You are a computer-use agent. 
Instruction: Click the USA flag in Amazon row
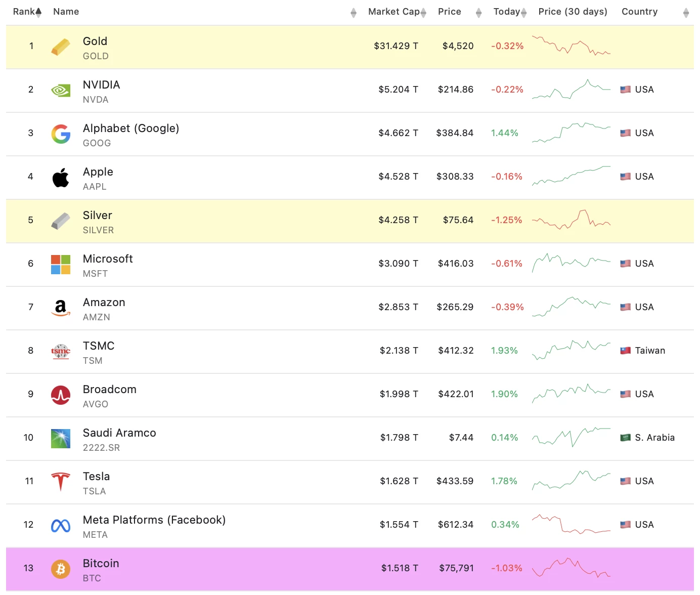(626, 307)
